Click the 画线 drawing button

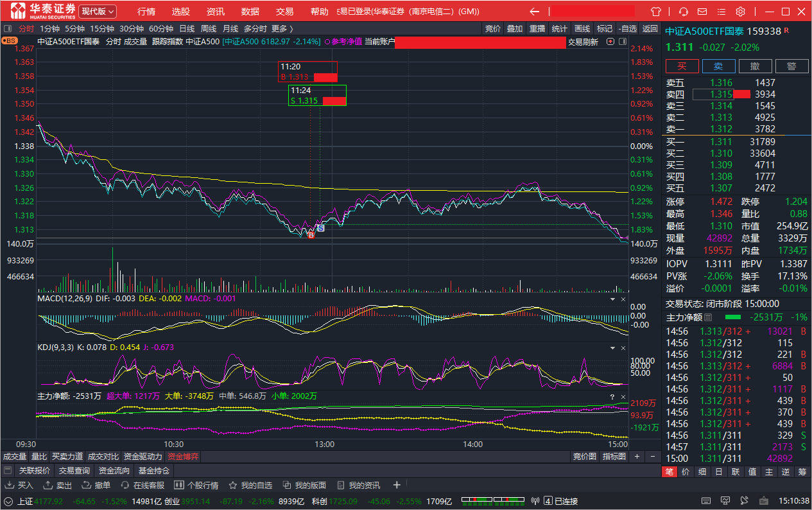point(582,28)
